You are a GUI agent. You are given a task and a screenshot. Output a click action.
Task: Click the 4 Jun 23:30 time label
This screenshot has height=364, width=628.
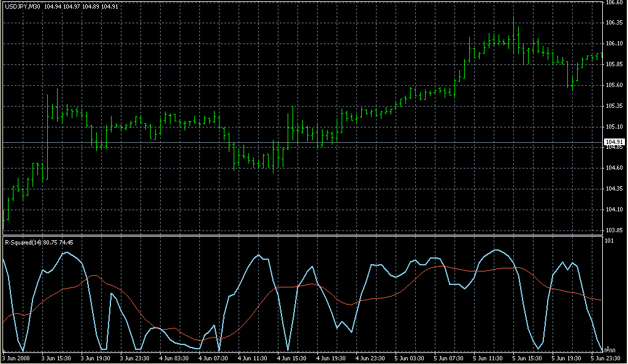(370, 358)
